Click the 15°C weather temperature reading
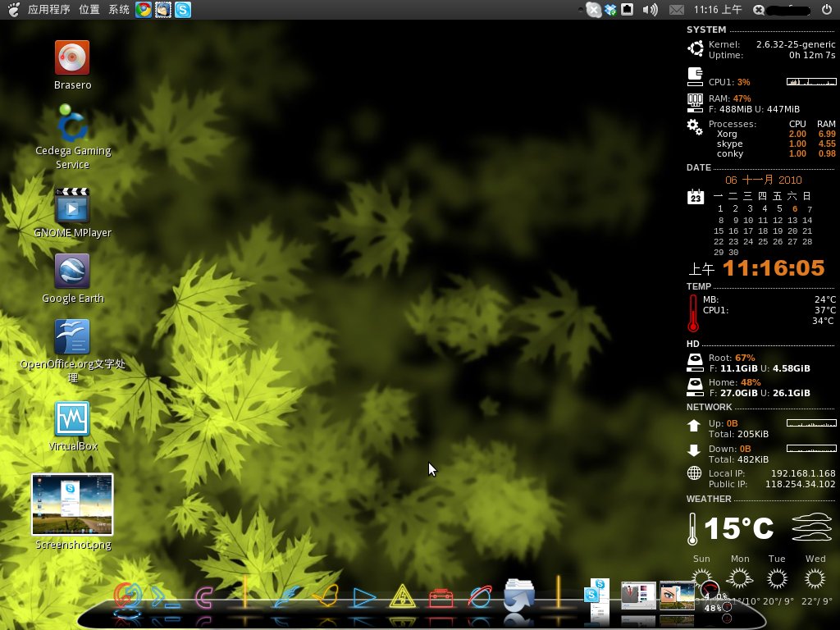 738,529
